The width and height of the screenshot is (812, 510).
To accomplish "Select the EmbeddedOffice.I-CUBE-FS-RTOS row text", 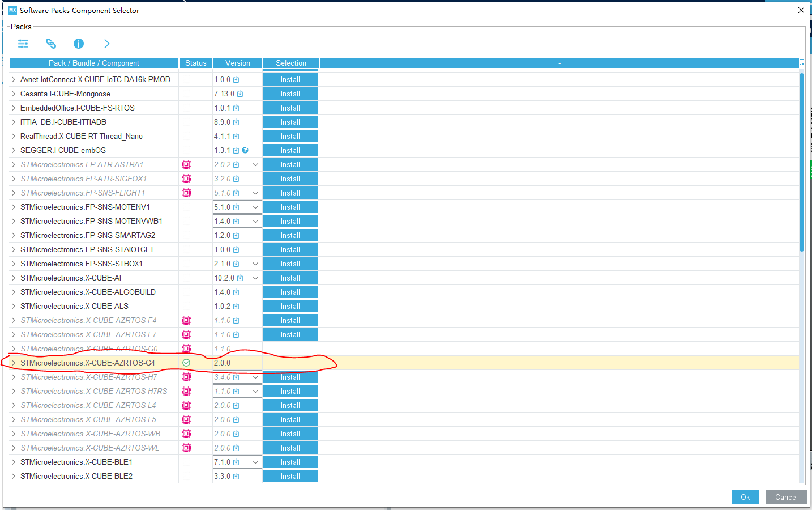I will [x=78, y=108].
